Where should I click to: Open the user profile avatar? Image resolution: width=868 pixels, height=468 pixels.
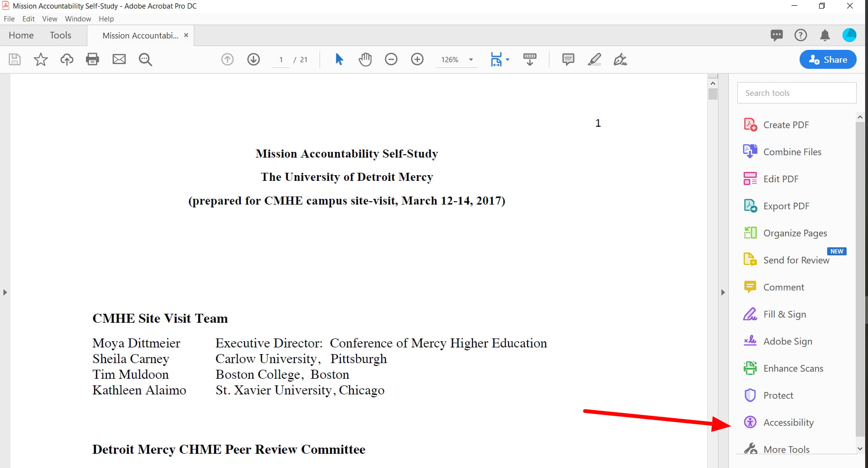coord(849,35)
